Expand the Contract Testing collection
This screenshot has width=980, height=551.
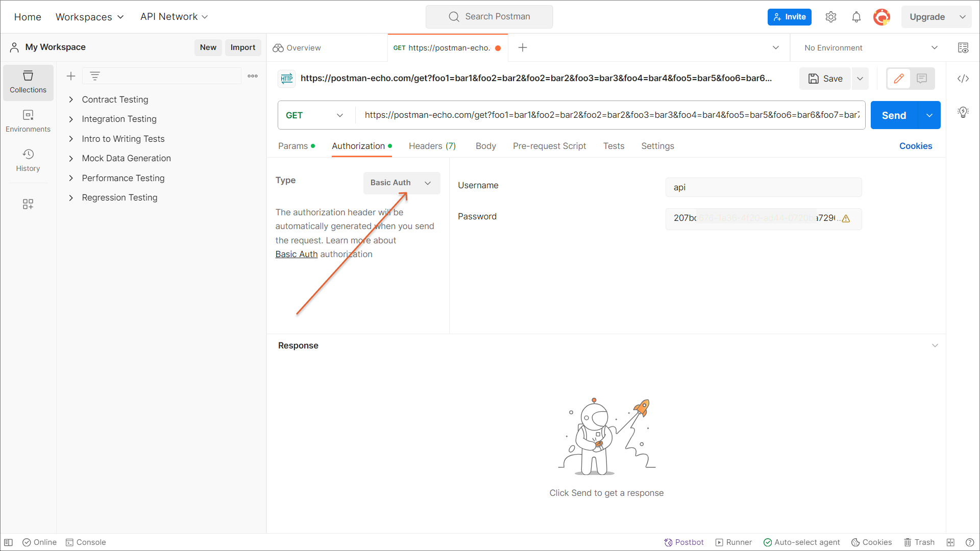point(71,99)
